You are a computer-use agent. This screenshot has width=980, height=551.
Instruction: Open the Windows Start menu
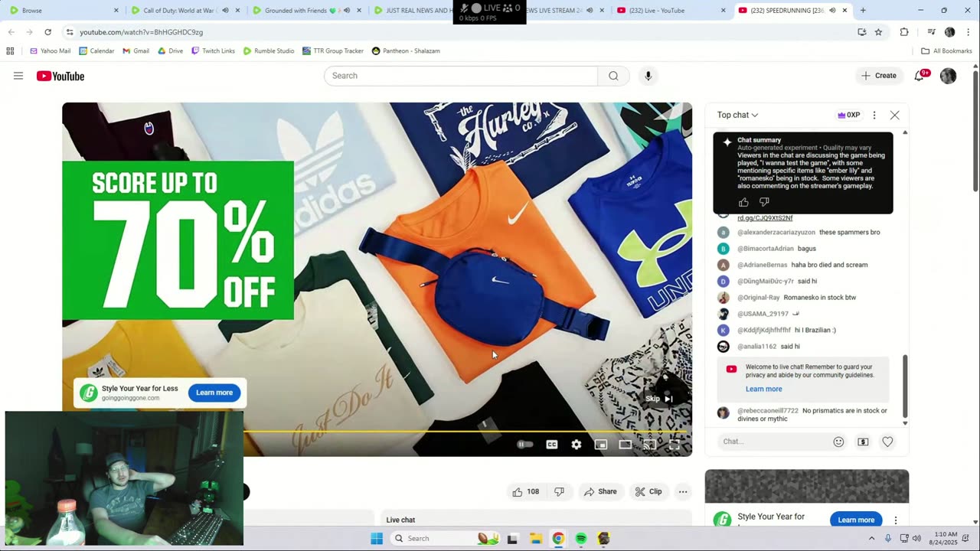(x=377, y=539)
